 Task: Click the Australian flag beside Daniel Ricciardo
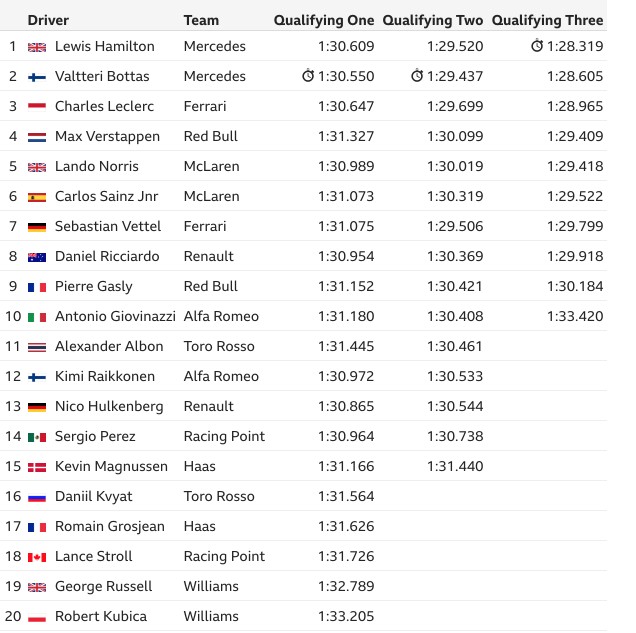tap(37, 257)
